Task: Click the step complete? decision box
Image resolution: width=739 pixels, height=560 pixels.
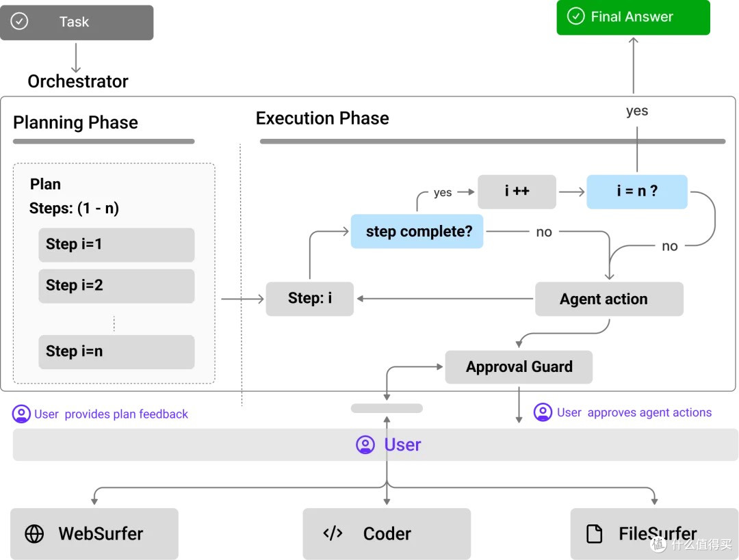Action: 417,231
